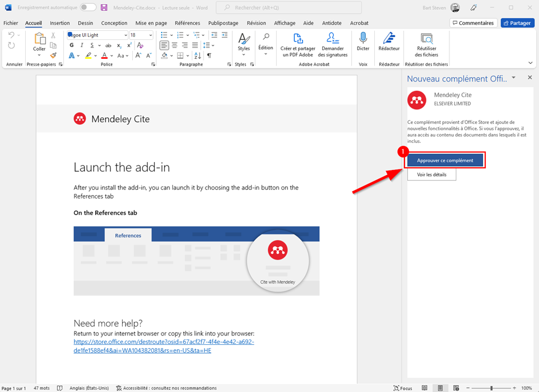Toggle left text alignment
Viewport: 539px width, 392px height.
[x=164, y=46]
